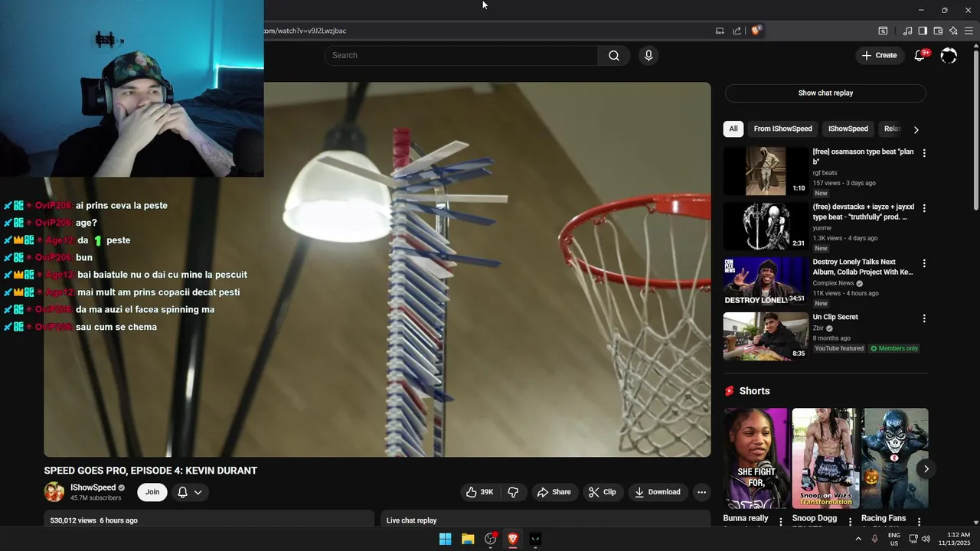Open the YouTube account avatar menu

(x=949, y=55)
